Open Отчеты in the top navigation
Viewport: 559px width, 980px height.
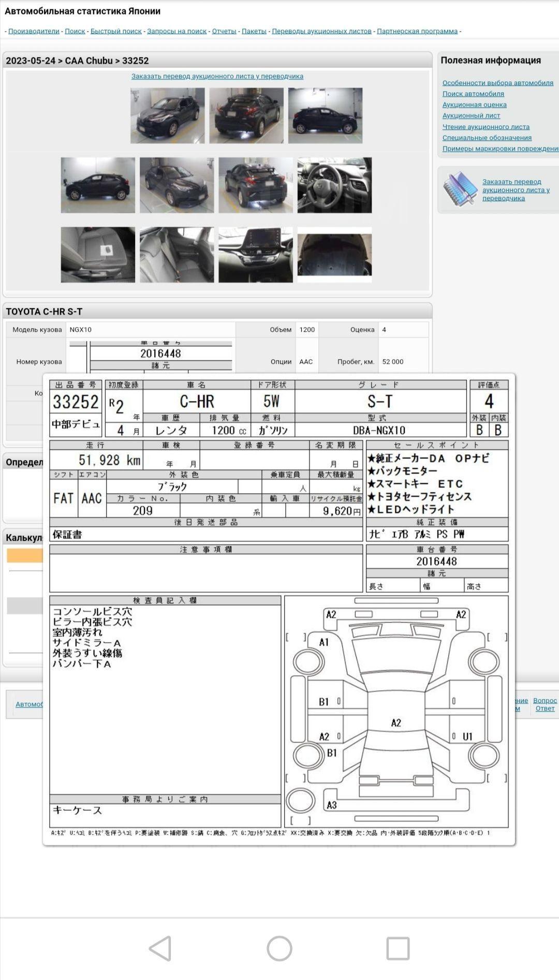tap(224, 31)
